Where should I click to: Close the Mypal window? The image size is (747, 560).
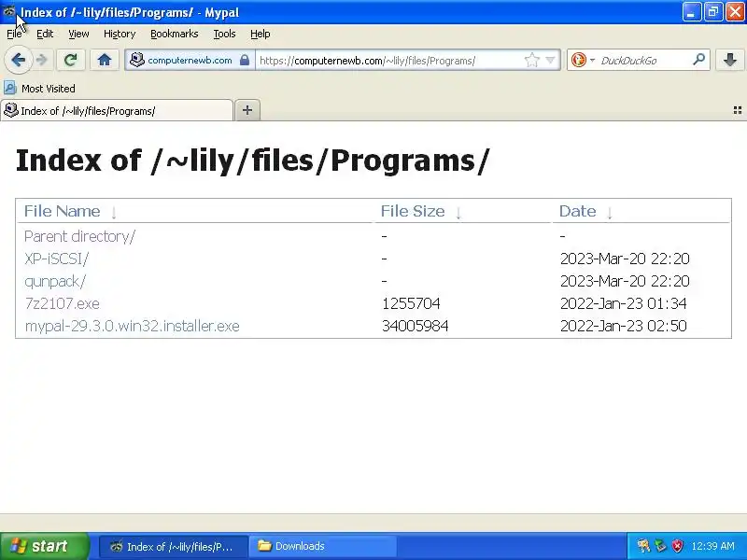click(735, 12)
